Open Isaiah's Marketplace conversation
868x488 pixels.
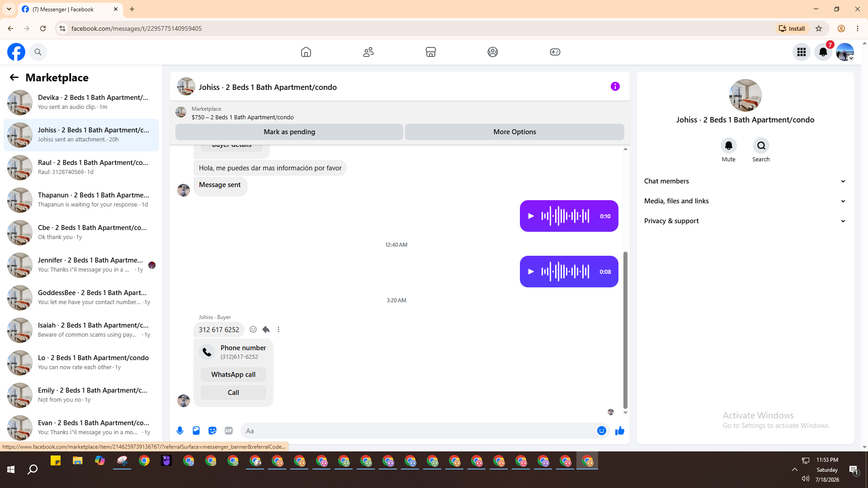point(81,330)
